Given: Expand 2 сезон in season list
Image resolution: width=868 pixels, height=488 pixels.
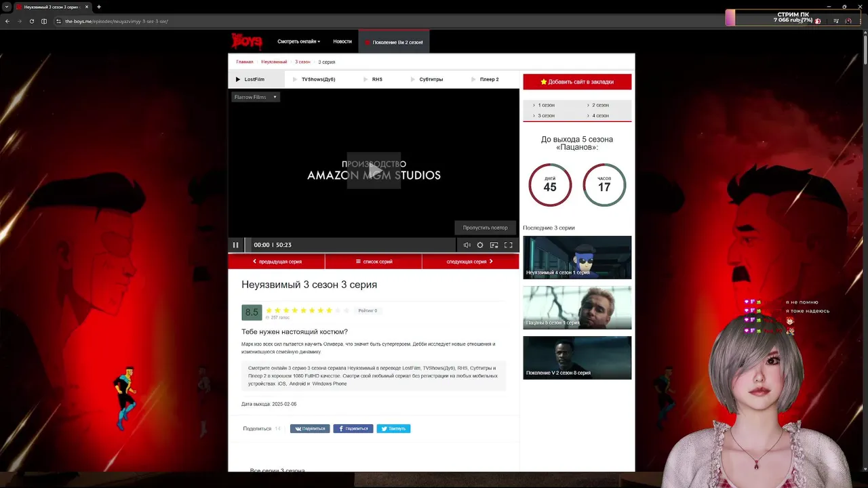Looking at the screenshot, I should [600, 105].
